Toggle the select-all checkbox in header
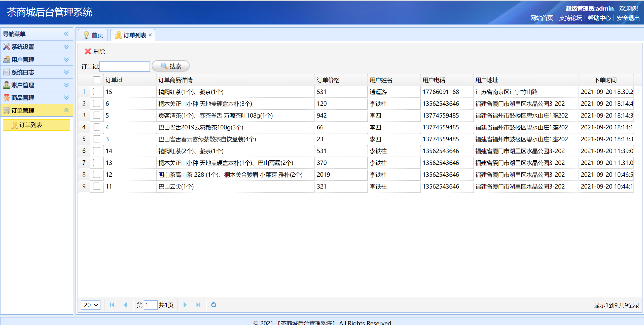Screen dimensions: 644x325 (x=96, y=80)
